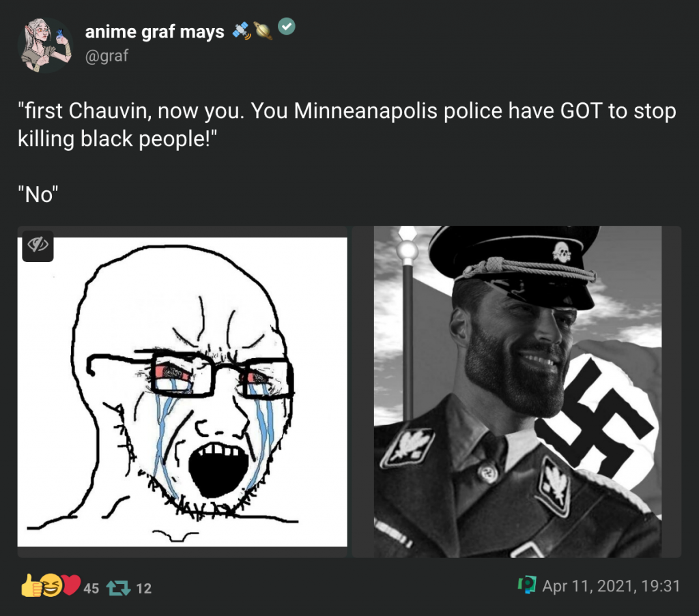Toggle the hide-media eye icon
This screenshot has width=699, height=616.
click(38, 246)
